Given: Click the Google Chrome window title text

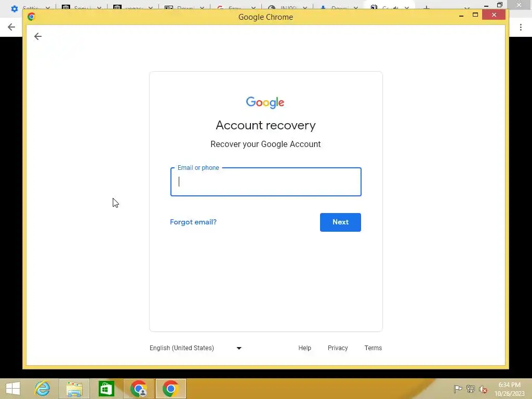Looking at the screenshot, I should [x=265, y=17].
